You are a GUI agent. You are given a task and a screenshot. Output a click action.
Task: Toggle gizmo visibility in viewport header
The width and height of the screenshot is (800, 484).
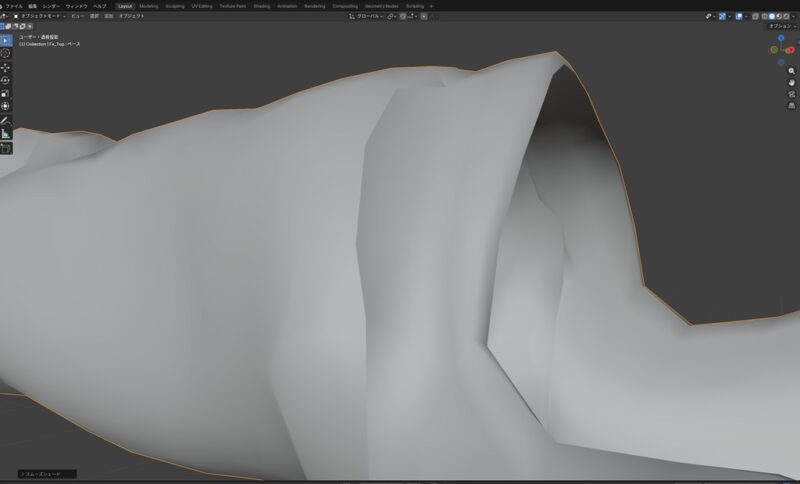(724, 16)
